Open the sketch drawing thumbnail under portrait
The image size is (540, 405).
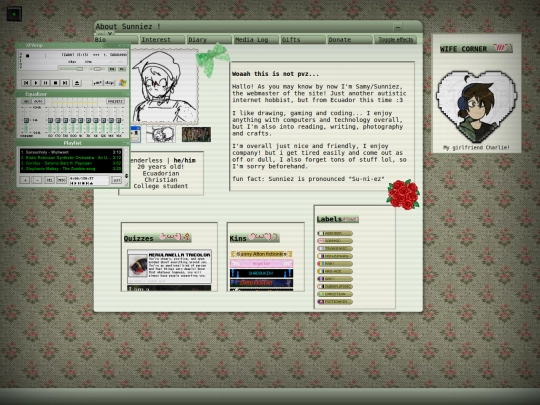pos(161,134)
